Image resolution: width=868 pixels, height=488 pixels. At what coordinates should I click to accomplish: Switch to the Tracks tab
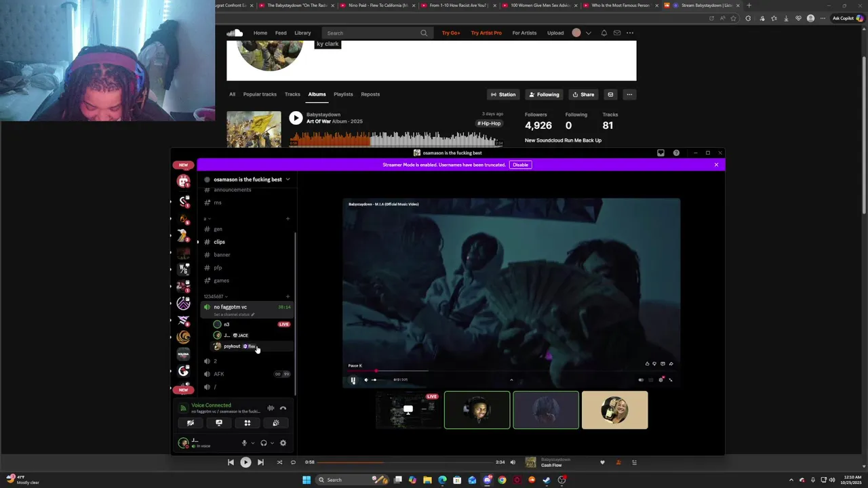click(292, 94)
